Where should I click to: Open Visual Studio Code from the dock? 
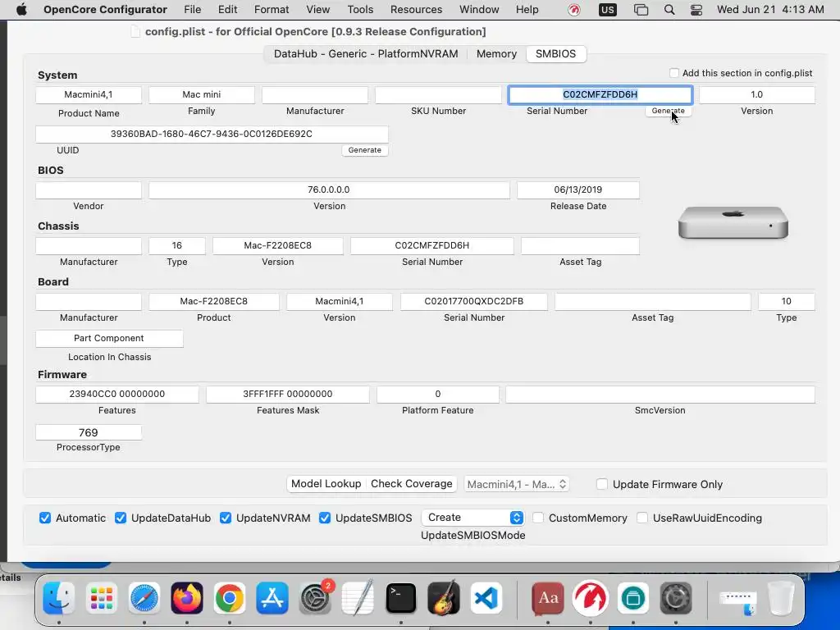[486, 598]
